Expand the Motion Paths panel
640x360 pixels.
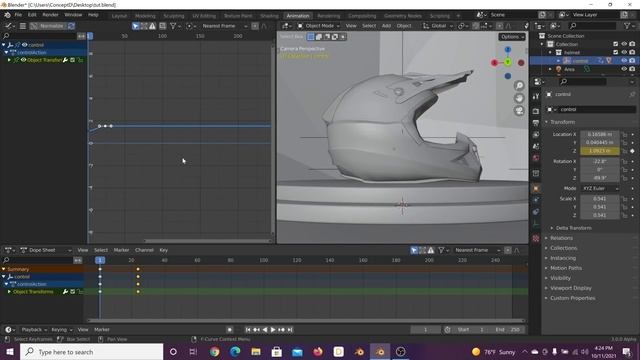pos(566,268)
